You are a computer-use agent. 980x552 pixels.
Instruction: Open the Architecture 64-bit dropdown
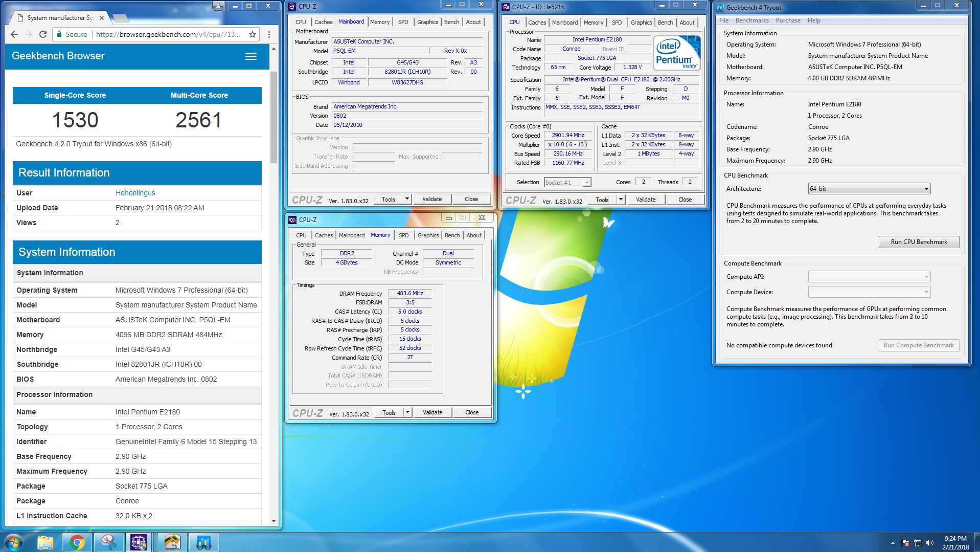pos(869,189)
